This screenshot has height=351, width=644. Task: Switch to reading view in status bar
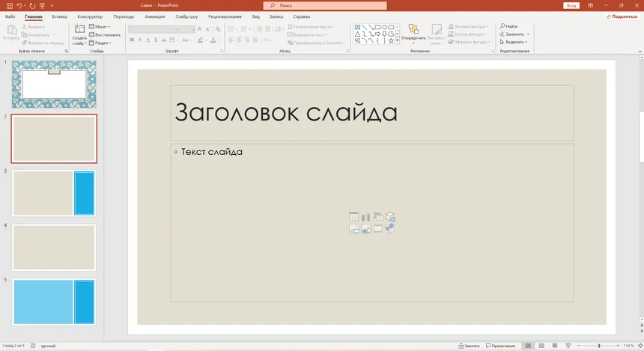[555, 346]
